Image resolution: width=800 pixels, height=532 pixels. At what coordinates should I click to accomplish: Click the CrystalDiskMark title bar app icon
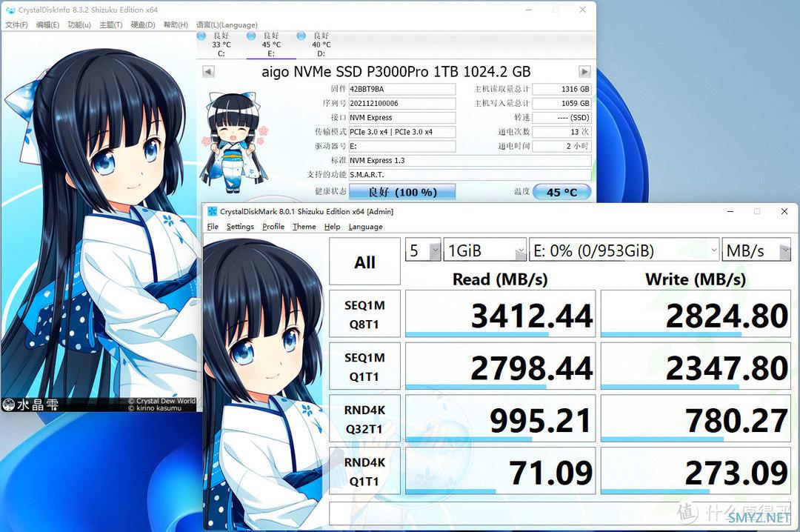212,211
